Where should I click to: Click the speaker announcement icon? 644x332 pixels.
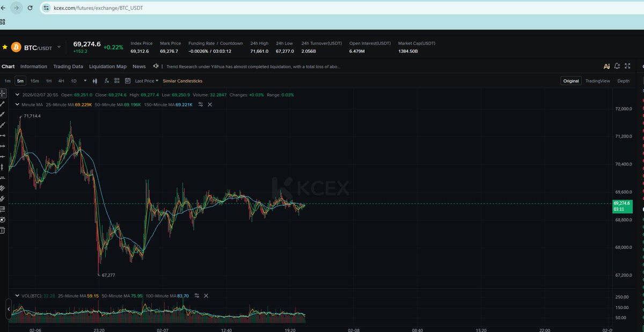[156, 67]
